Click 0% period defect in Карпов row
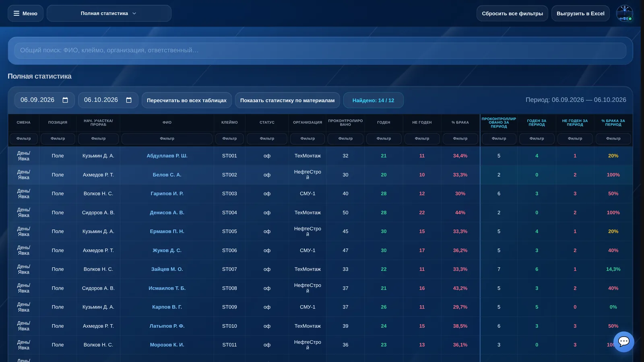Image resolution: width=644 pixels, height=362 pixels. pos(613,307)
